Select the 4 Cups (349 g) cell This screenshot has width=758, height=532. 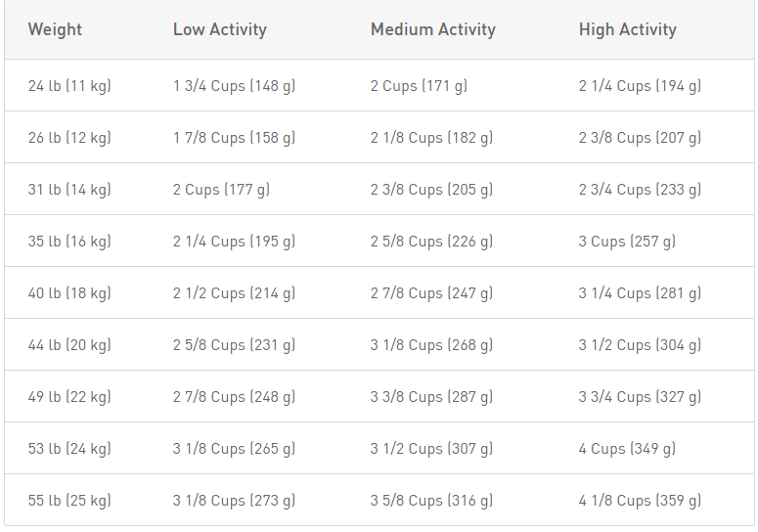click(627, 448)
